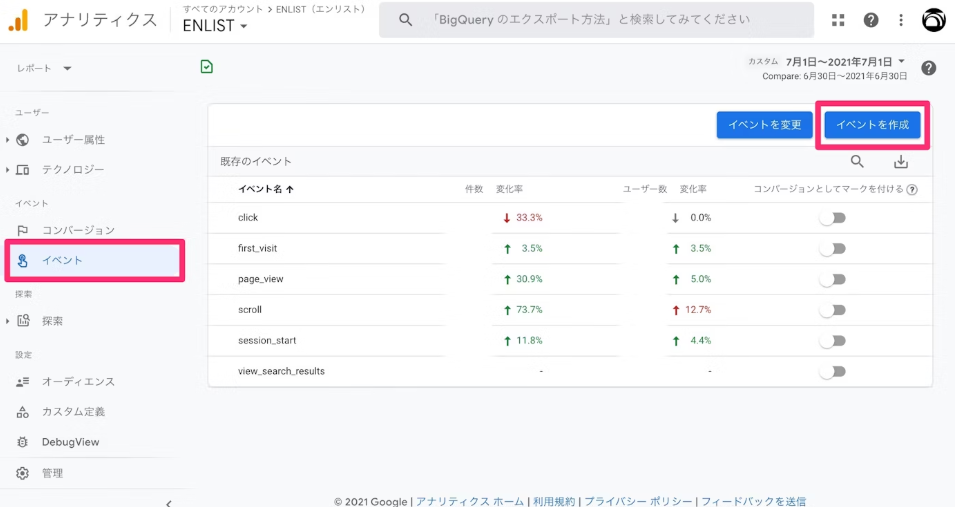
Task: Enable conversion toggle for page_view event
Action: coord(832,280)
